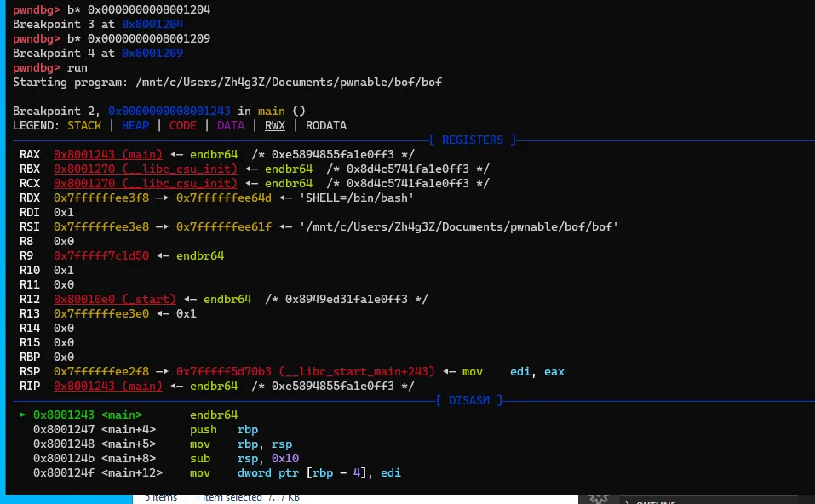Click the R12 _start address link

[114, 299]
